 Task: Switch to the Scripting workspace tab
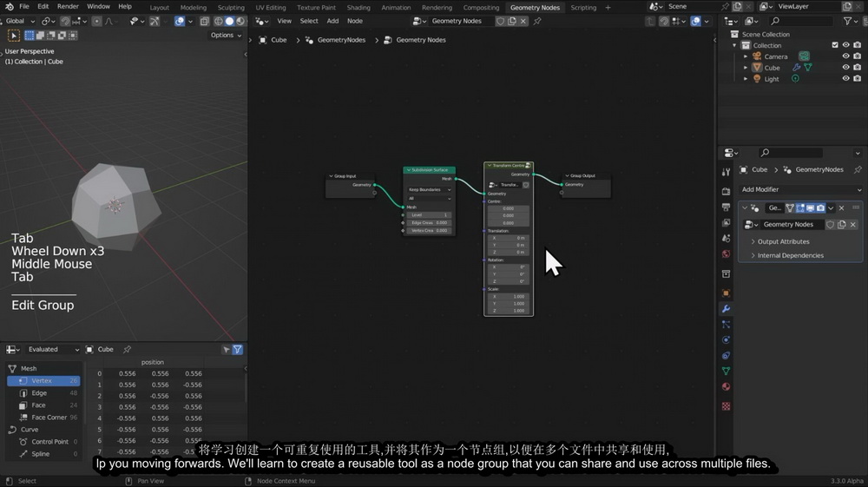pyautogui.click(x=583, y=7)
